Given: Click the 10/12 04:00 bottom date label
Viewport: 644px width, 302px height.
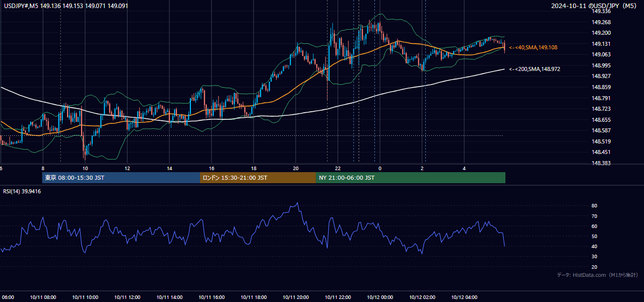Looking at the screenshot, I should click(464, 297).
